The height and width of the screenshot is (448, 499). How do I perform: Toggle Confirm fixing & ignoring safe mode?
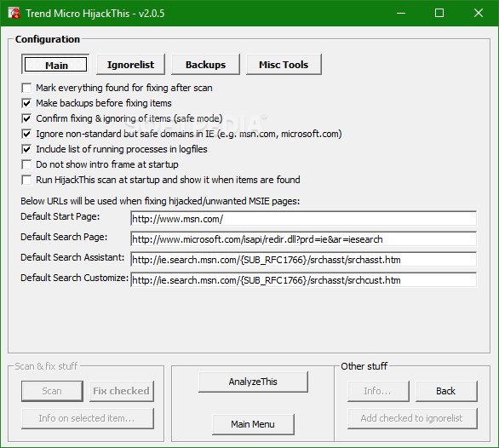coord(26,118)
